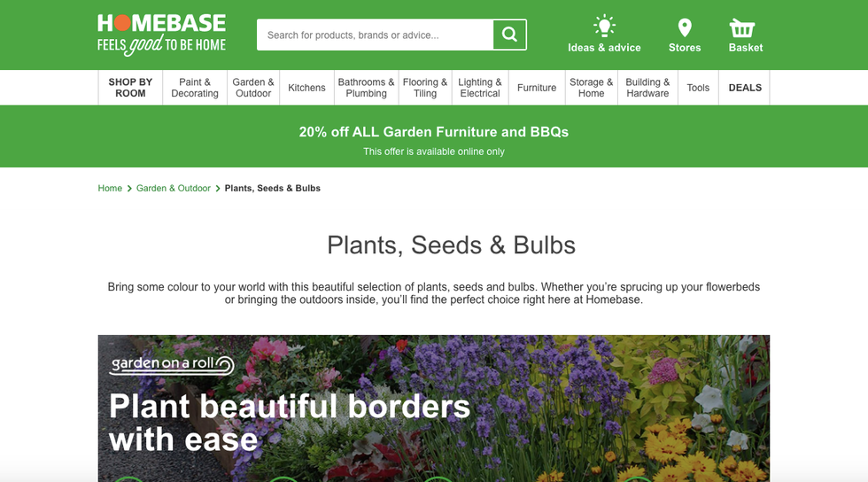Open the Tools menu
The height and width of the screenshot is (482, 868).
(698, 88)
